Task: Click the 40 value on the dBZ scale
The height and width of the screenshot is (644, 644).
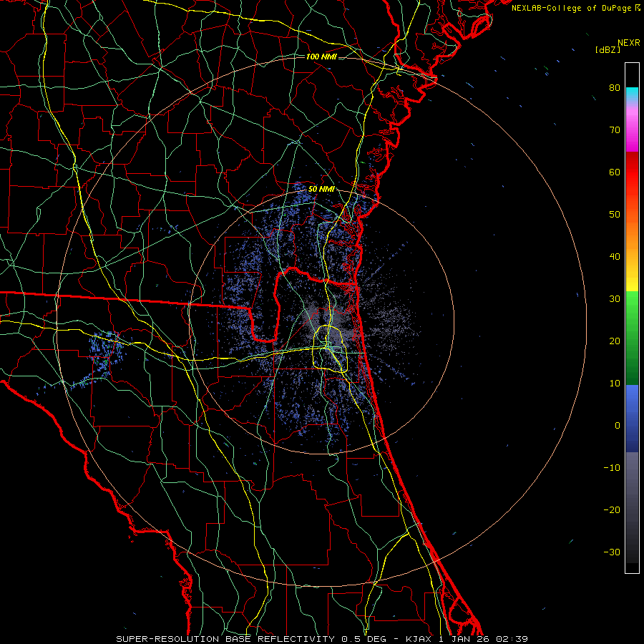Action: tap(615, 257)
